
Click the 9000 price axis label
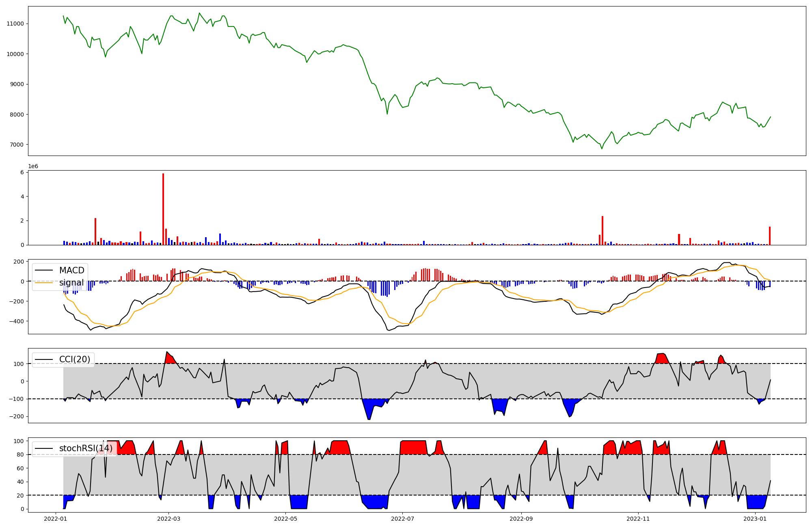point(17,84)
